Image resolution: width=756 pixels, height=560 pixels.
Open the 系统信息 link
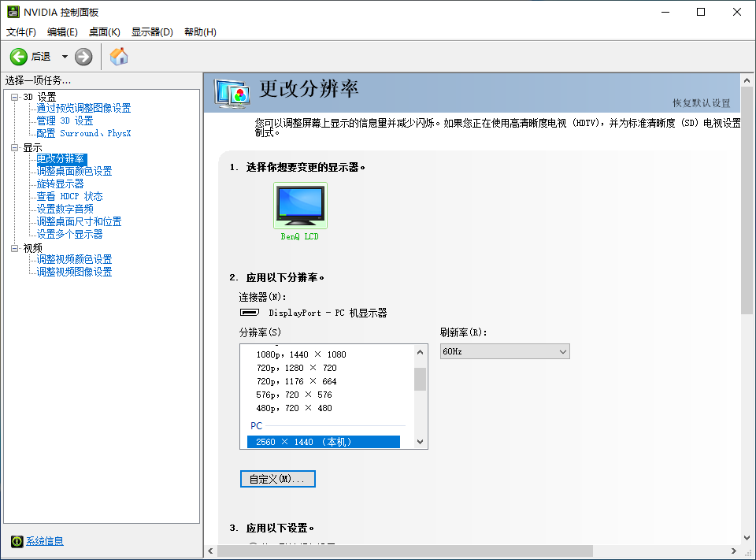(45, 541)
